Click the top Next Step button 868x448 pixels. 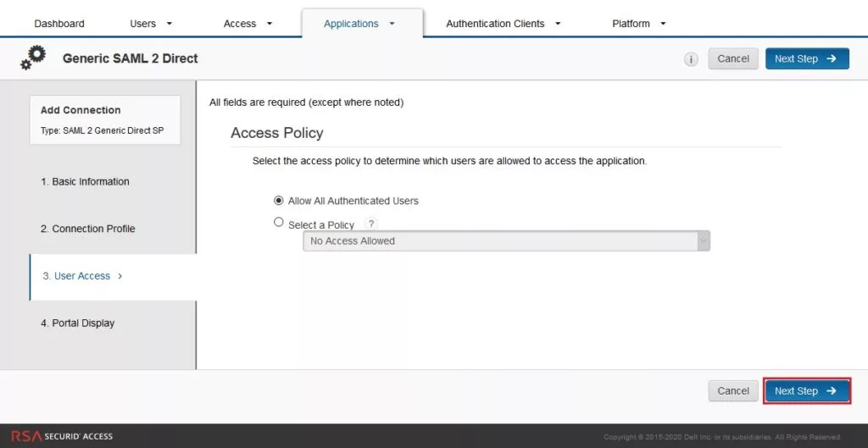click(807, 58)
